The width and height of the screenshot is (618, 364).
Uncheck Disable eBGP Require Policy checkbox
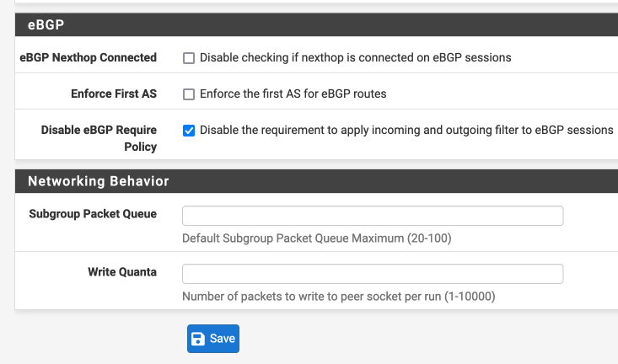[189, 131]
